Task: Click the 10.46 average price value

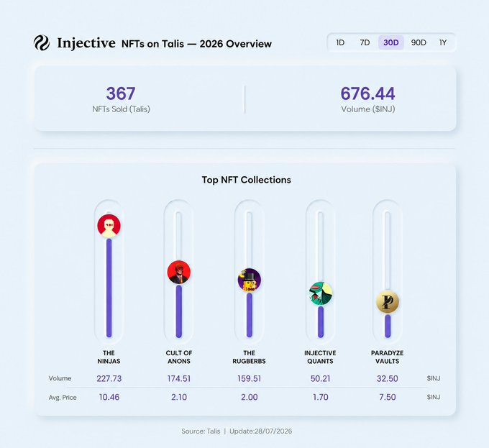Action: click(109, 397)
